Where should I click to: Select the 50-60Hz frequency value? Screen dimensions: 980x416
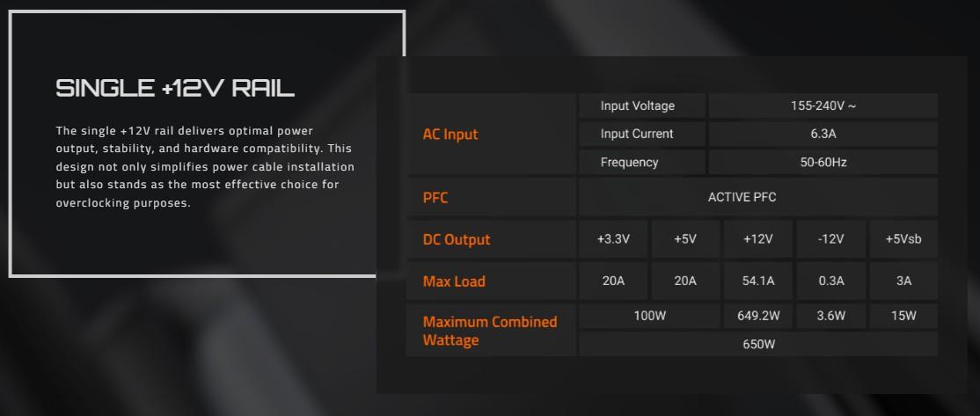tap(823, 162)
